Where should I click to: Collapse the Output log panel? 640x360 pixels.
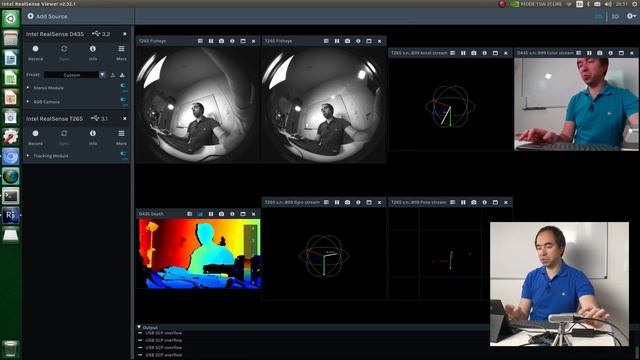(x=139, y=327)
